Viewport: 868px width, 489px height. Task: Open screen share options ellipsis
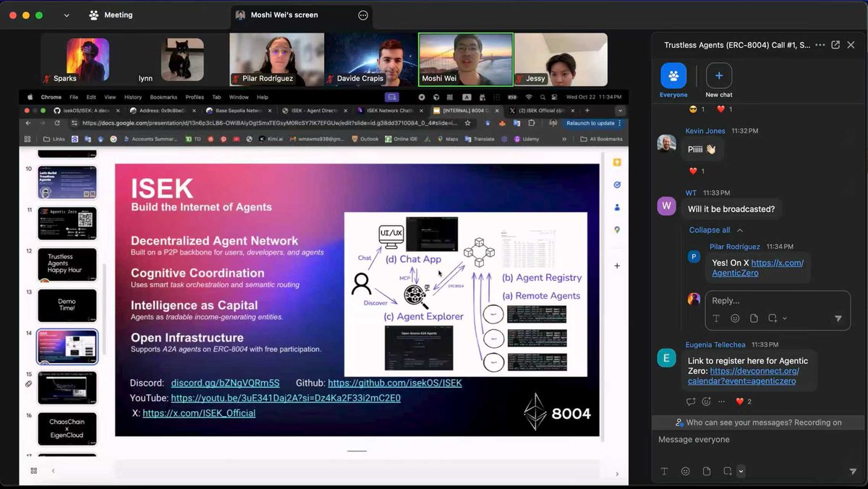click(363, 15)
